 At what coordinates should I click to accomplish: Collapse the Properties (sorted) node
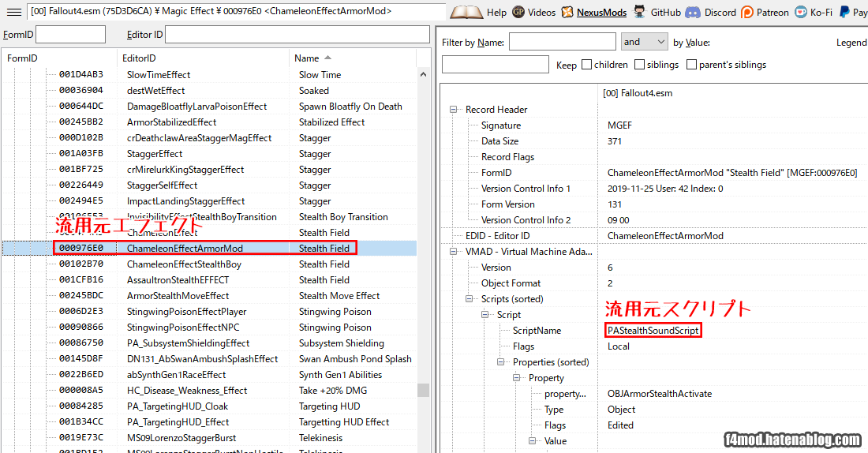500,362
